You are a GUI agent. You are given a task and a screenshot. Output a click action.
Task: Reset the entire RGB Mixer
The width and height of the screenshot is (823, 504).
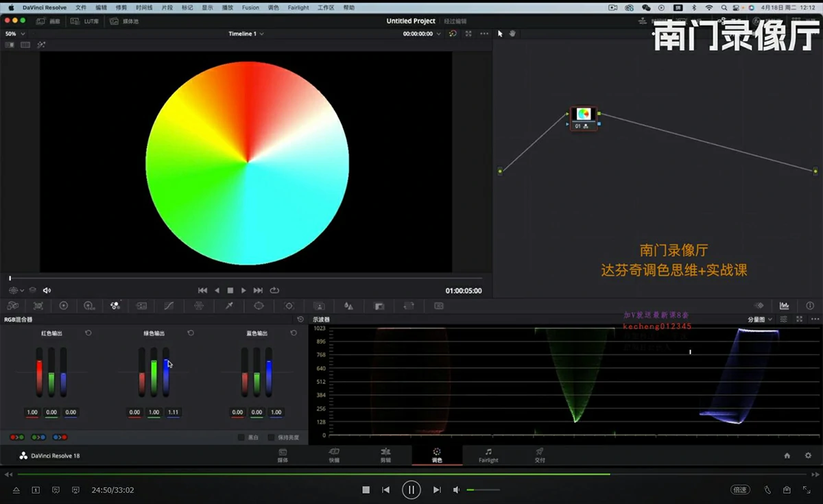(300, 320)
